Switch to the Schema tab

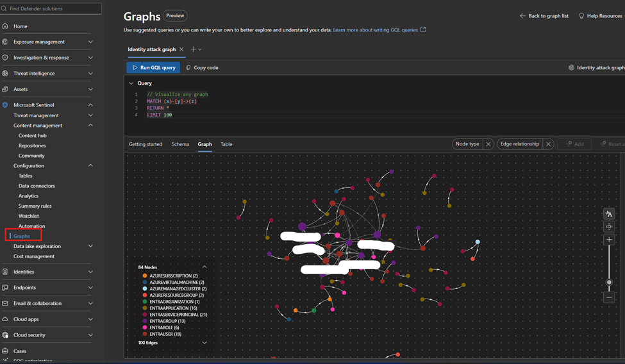(x=180, y=144)
